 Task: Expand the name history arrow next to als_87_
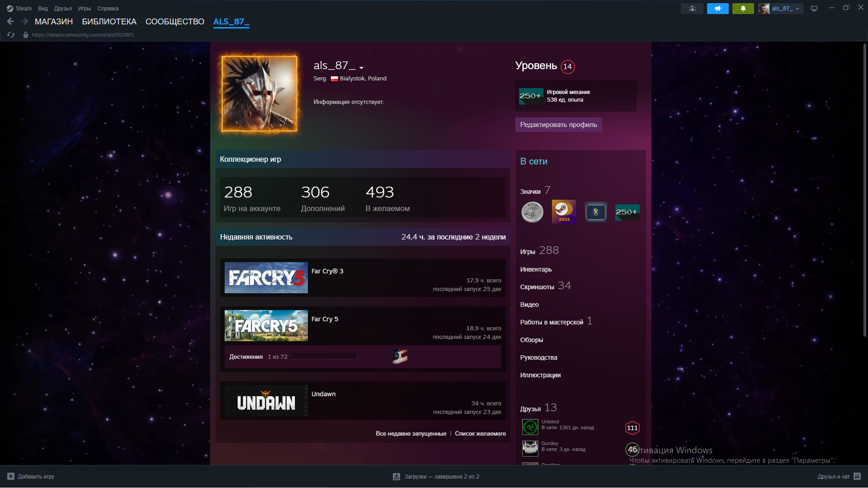pos(361,68)
